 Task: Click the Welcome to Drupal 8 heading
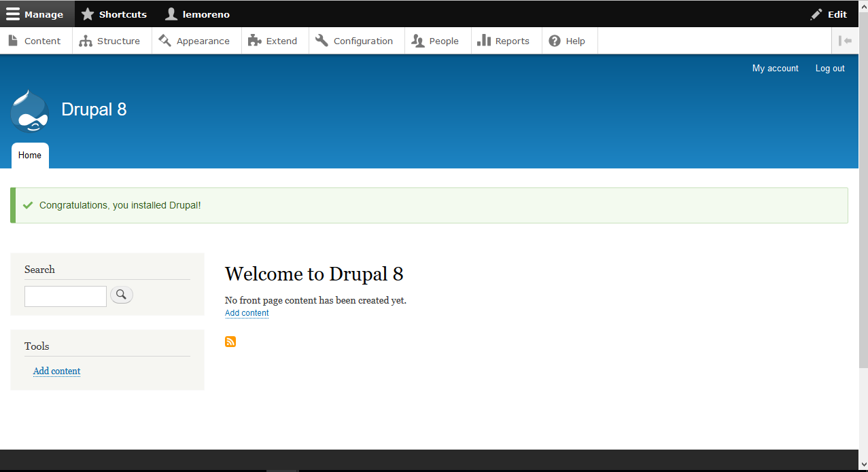click(314, 274)
